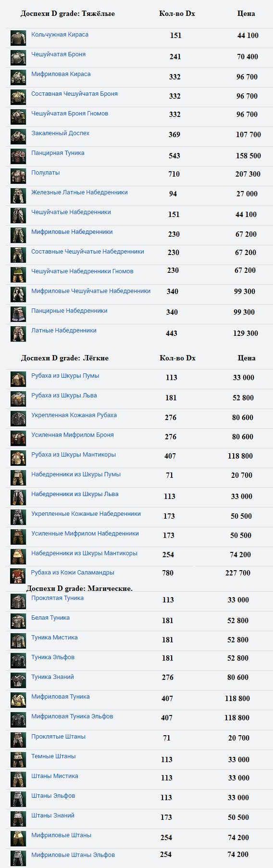
Task: Open the Составные Чешуйчатые Набедренники link
Action: pos(87,252)
